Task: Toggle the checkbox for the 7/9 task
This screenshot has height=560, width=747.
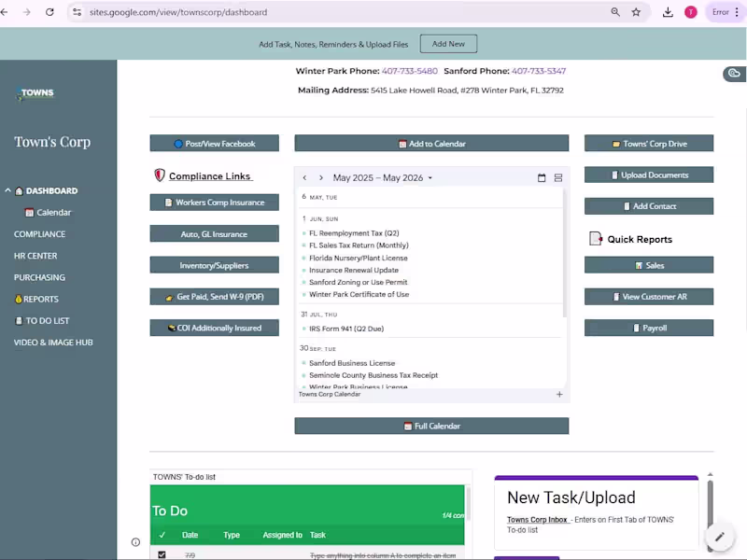Action: point(162,554)
